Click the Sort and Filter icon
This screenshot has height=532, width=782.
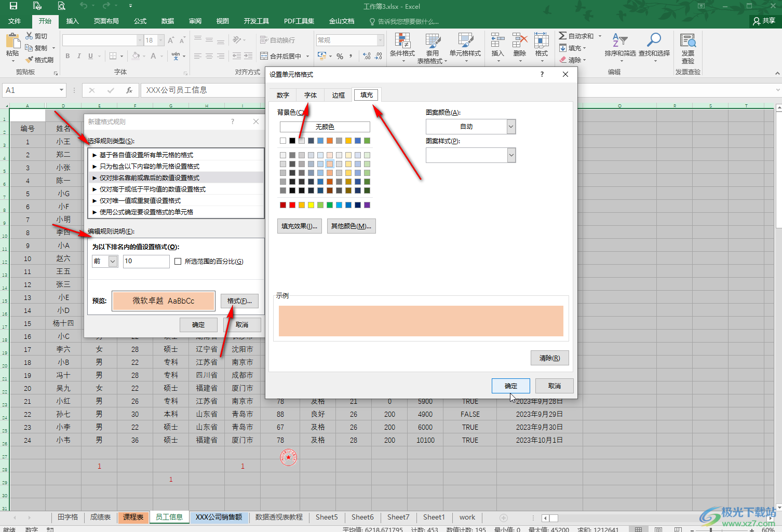click(620, 40)
